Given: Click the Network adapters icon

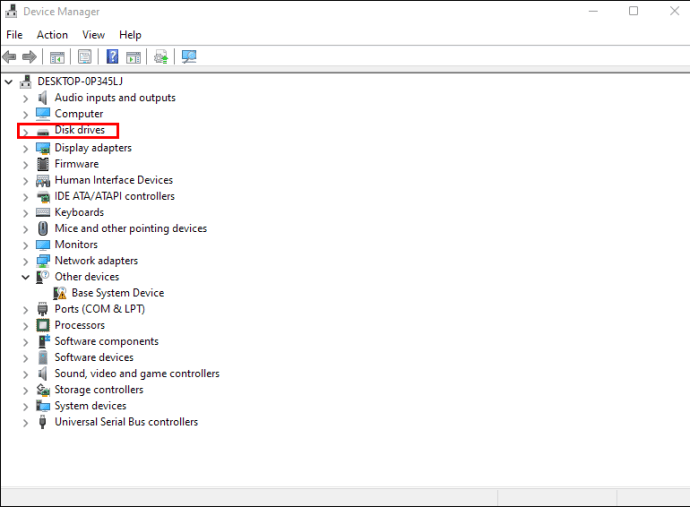Looking at the screenshot, I should 43,261.
